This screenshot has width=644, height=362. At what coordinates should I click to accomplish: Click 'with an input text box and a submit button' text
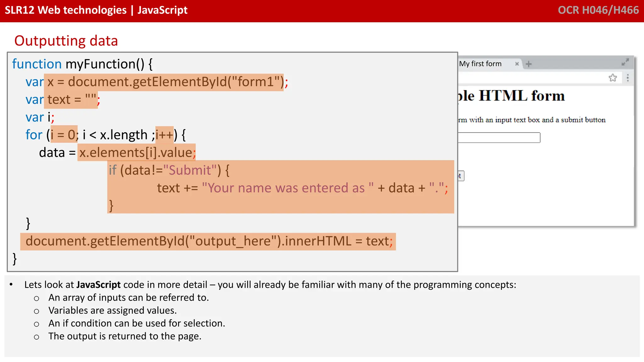coord(537,120)
